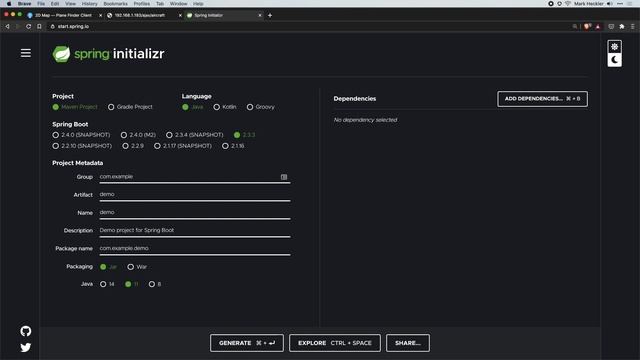Viewport: 640px width, 360px height.
Task: Open the Brave Shields lion icon
Action: tap(587, 27)
